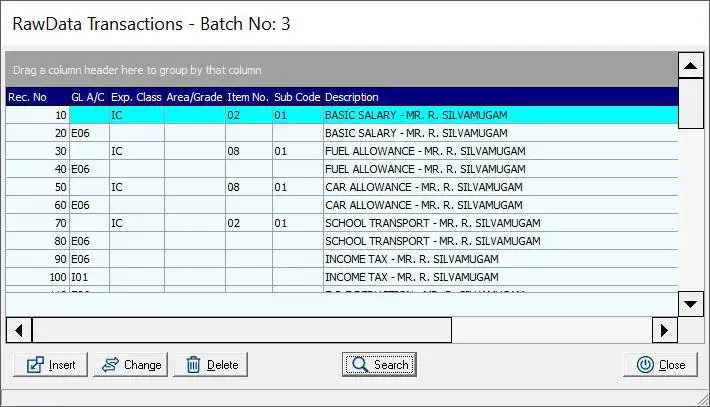The width and height of the screenshot is (710, 407).
Task: Click Item No. 08 in record 50 row
Action: coord(249,187)
